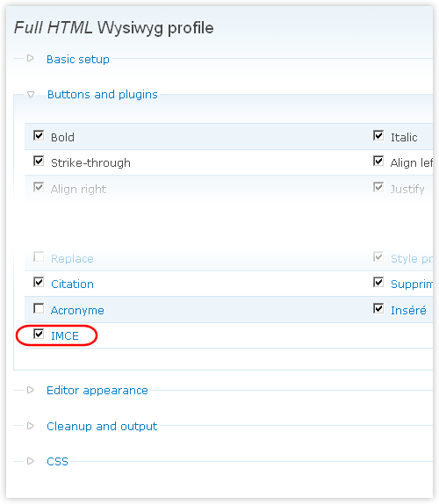439x504 pixels.
Task: Disable the Citation checkbox
Action: [x=39, y=283]
